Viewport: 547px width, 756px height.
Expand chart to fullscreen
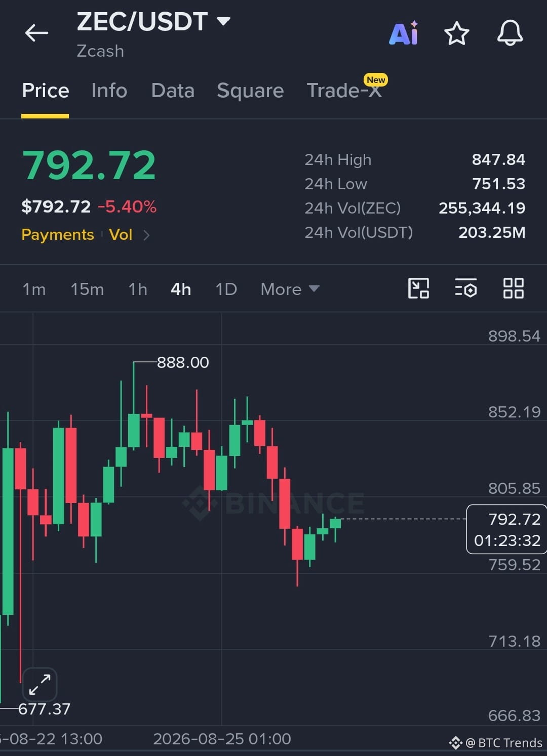pos(40,685)
